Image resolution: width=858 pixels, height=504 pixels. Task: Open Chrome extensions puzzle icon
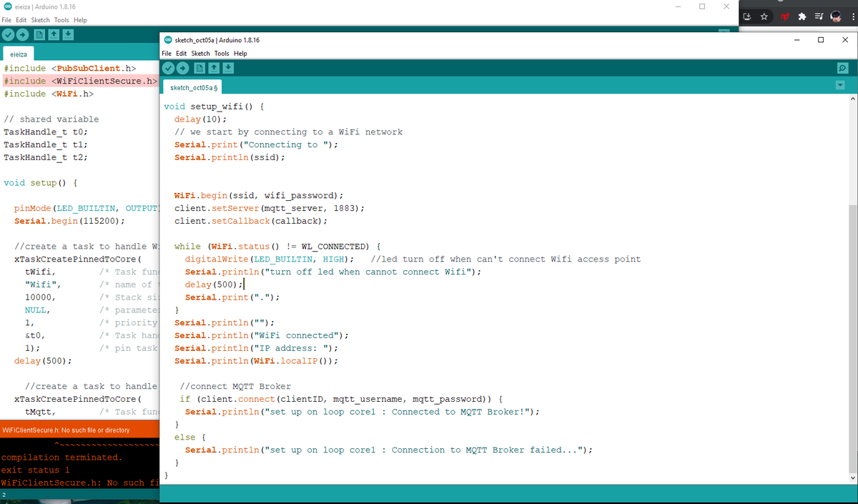coord(802,16)
